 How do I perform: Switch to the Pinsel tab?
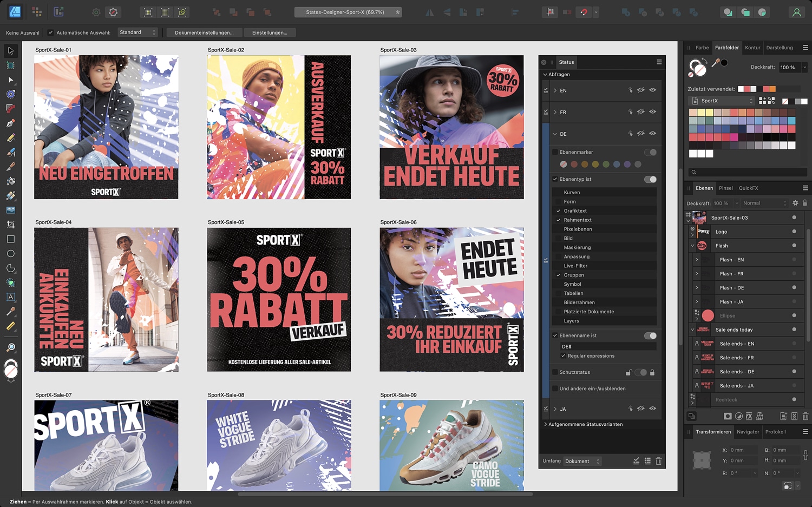coord(725,188)
